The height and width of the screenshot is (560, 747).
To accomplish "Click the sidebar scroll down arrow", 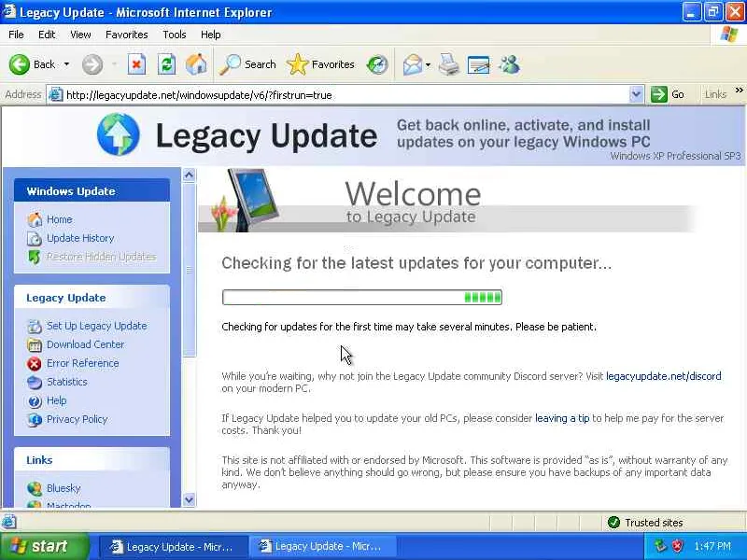I will [190, 500].
